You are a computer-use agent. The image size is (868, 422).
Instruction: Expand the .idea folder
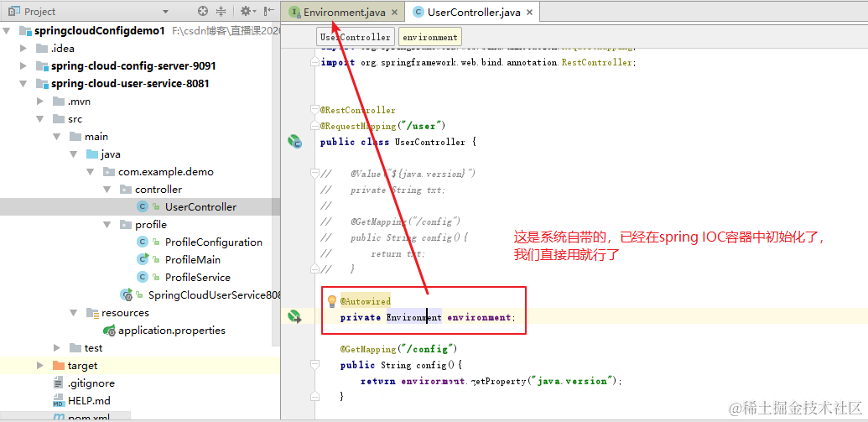click(23, 48)
